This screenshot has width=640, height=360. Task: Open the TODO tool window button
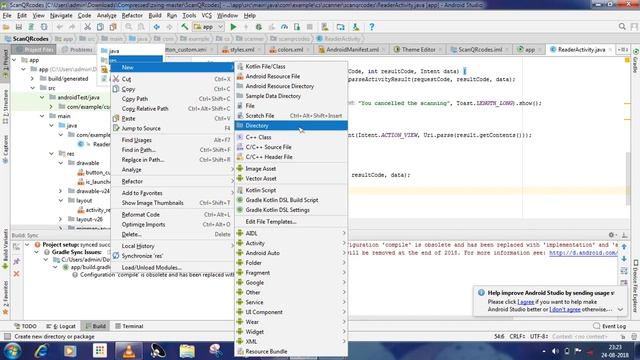[x=25, y=326]
